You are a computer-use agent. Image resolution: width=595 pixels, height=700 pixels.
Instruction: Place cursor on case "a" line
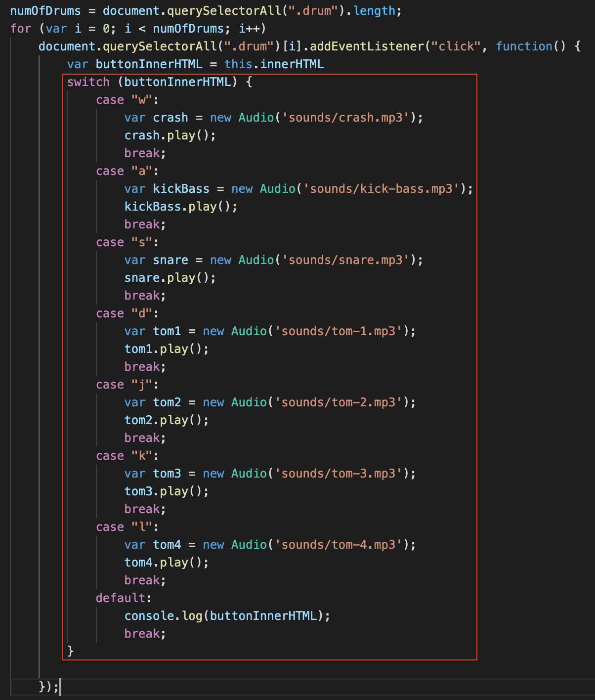(127, 171)
